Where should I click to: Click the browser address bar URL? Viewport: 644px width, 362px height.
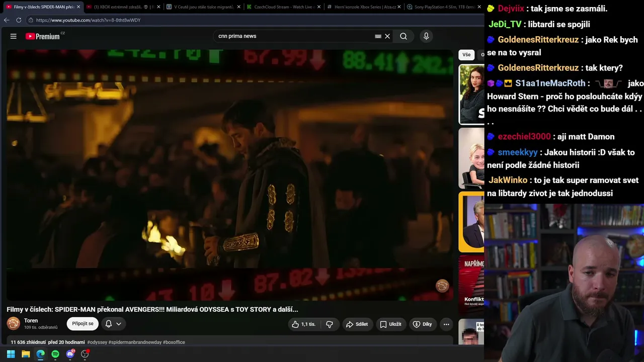pos(89,20)
